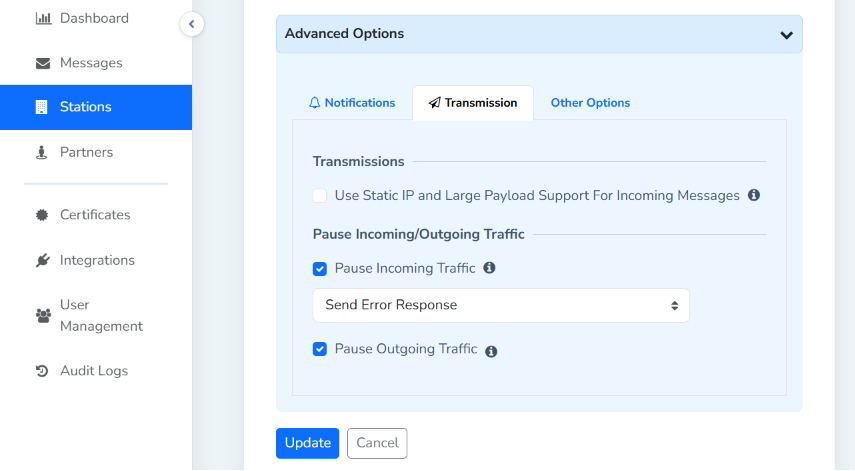Screen dimensions: 855x471
Task: Click the Audit Logs history icon
Action: pos(42,371)
